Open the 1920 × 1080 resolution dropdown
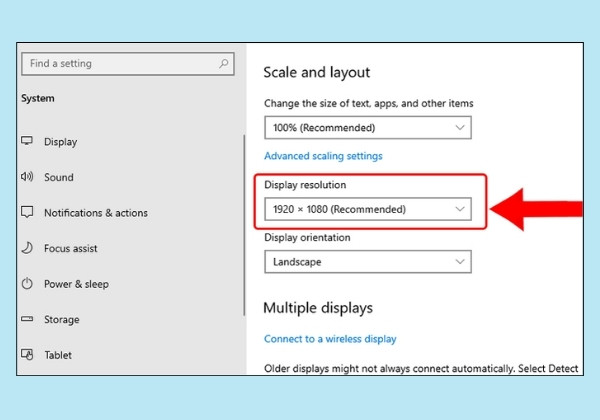600x420 pixels. [x=368, y=209]
